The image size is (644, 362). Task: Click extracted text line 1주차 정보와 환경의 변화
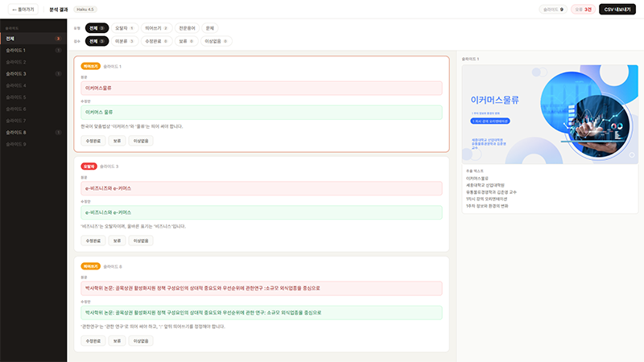pyautogui.click(x=487, y=206)
